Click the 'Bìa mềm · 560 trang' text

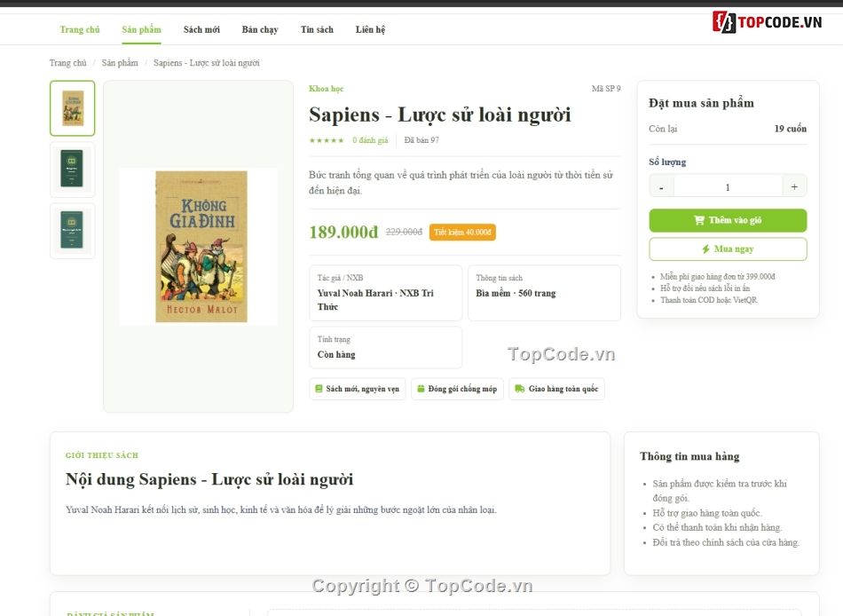[x=516, y=293]
